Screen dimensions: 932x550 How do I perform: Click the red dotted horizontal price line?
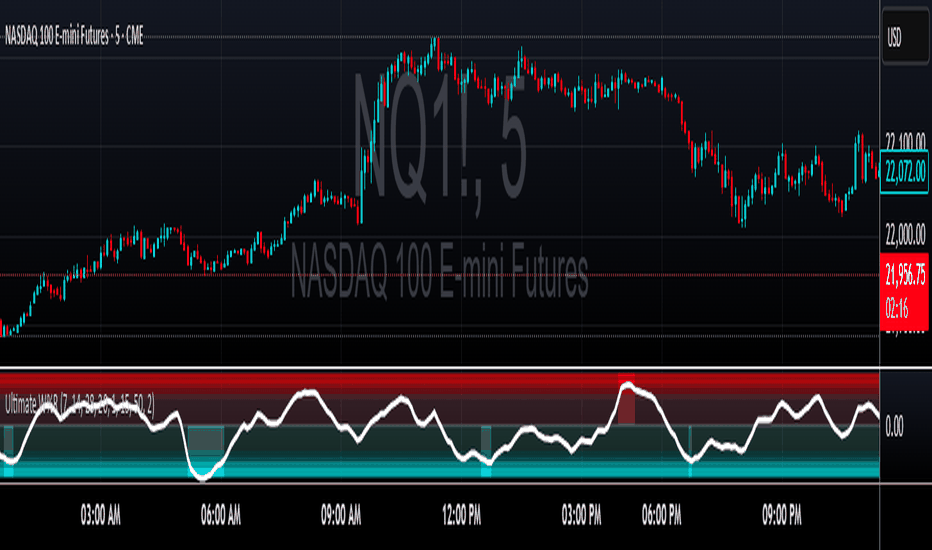pyautogui.click(x=440, y=275)
